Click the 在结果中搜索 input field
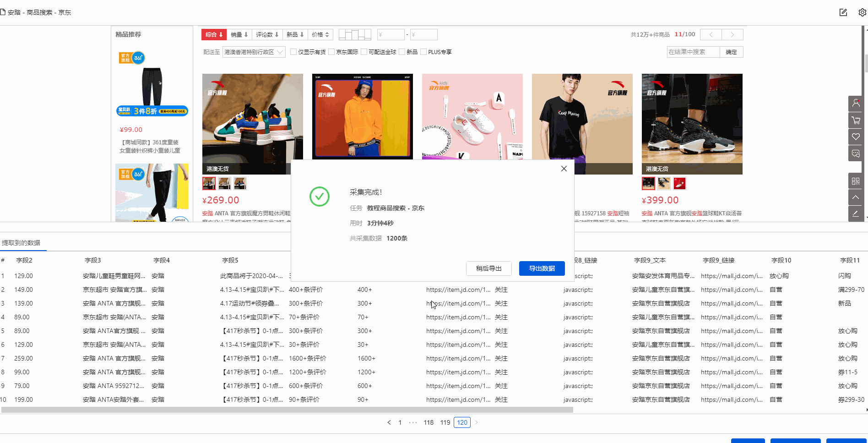 point(693,52)
